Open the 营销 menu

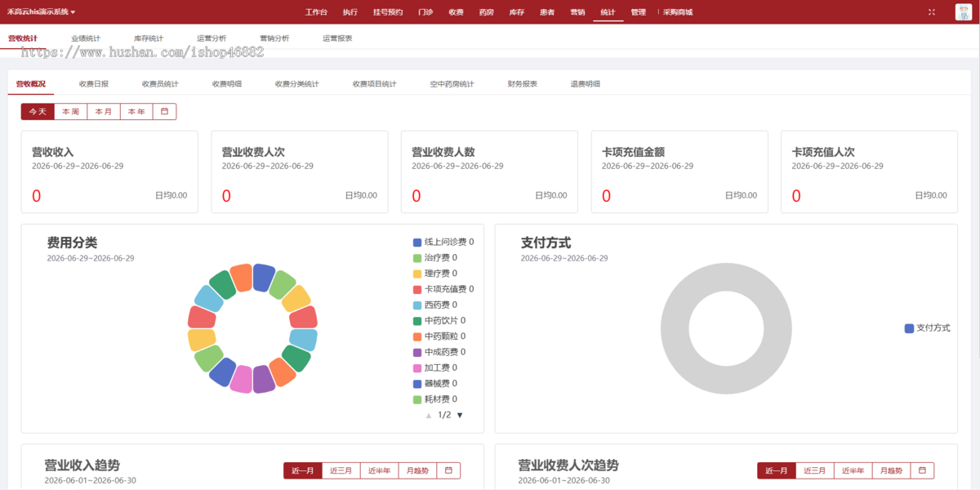(577, 12)
